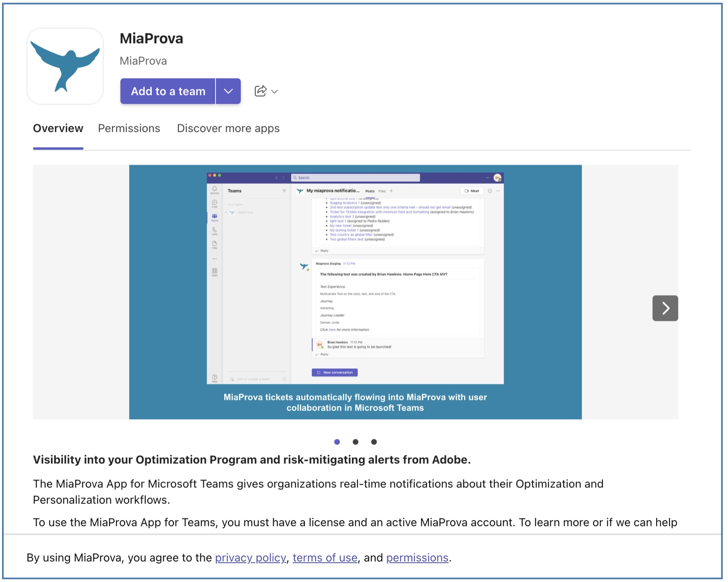This screenshot has width=728, height=582.
Task: Switch to the Overview tab
Action: point(58,129)
